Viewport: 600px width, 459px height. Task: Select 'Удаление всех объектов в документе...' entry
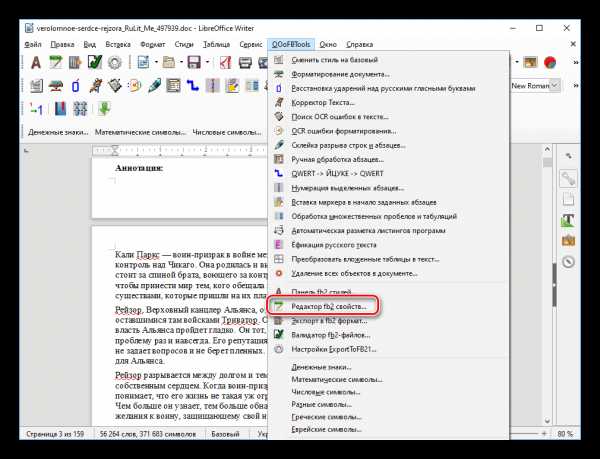click(x=388, y=273)
